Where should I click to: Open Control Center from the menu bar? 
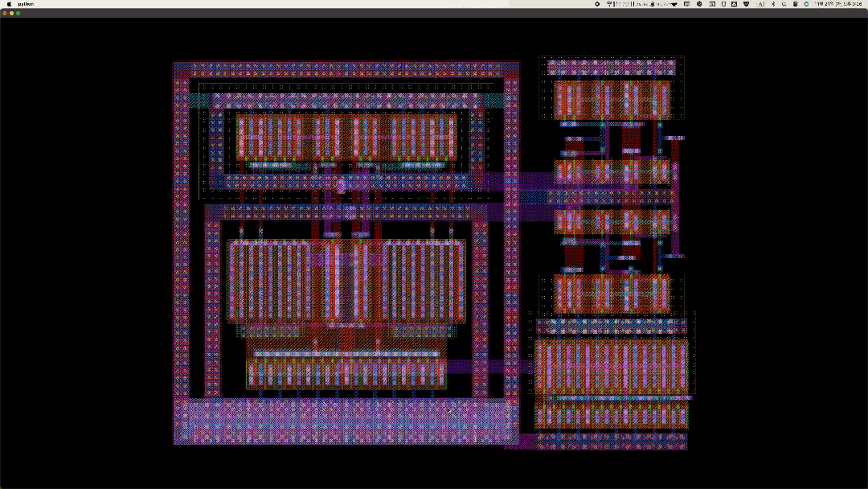click(x=795, y=4)
